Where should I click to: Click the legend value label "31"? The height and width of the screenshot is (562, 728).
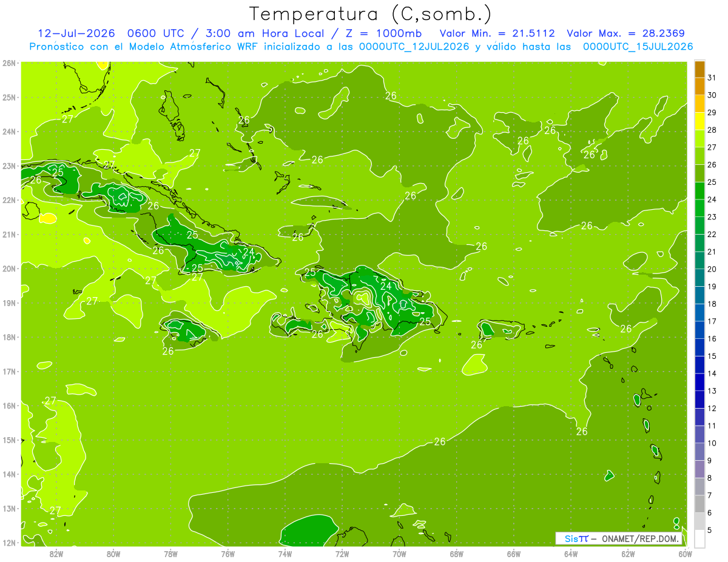[712, 78]
